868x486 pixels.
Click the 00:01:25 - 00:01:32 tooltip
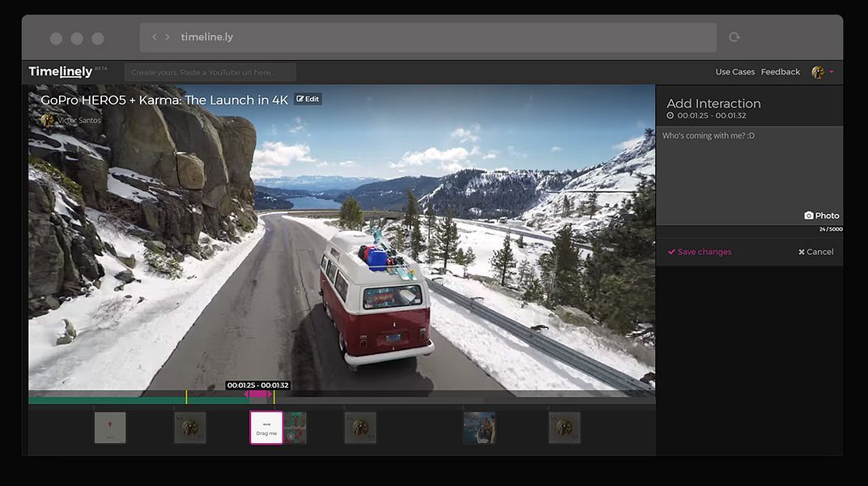[258, 386]
